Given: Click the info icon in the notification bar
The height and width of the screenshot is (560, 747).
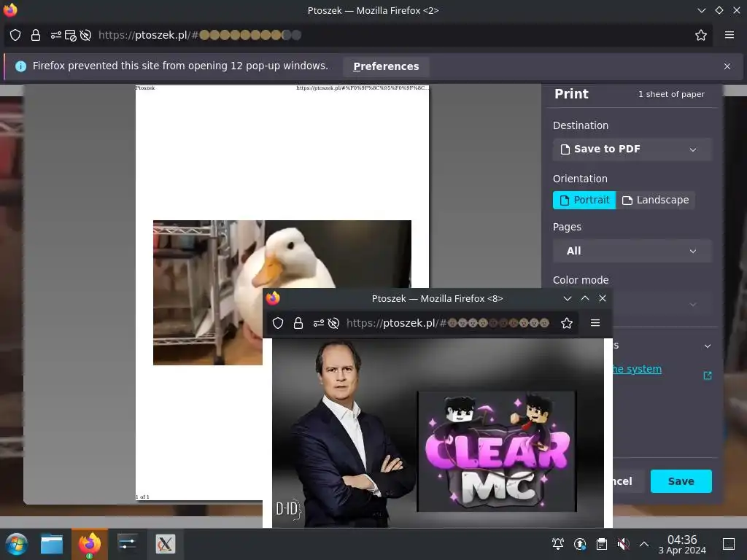Looking at the screenshot, I should [20, 66].
